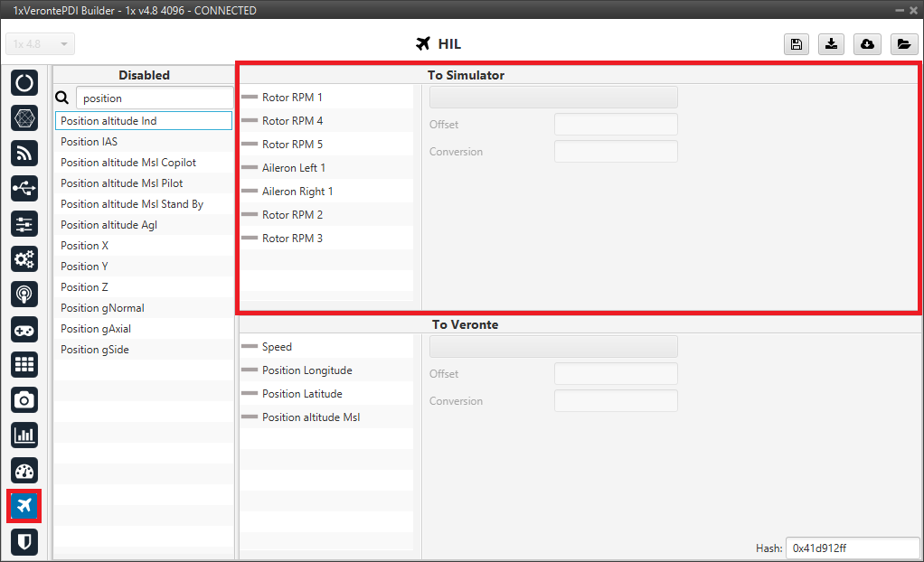
Task: Select 'Rotor RPM 1' in To Simulator
Action: pyautogui.click(x=292, y=98)
